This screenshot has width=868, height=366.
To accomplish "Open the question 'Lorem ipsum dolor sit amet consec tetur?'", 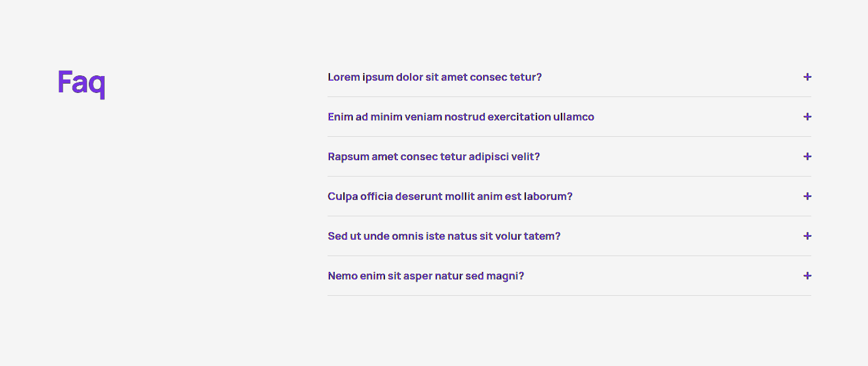I will tap(435, 77).
